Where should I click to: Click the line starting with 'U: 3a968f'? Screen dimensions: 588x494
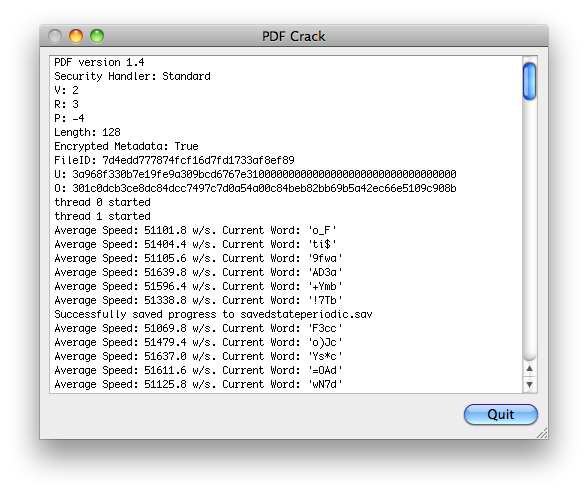(x=255, y=174)
